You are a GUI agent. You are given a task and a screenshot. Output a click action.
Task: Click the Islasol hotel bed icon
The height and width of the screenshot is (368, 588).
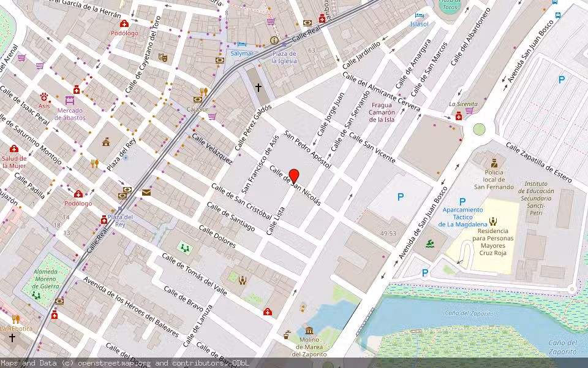click(419, 15)
